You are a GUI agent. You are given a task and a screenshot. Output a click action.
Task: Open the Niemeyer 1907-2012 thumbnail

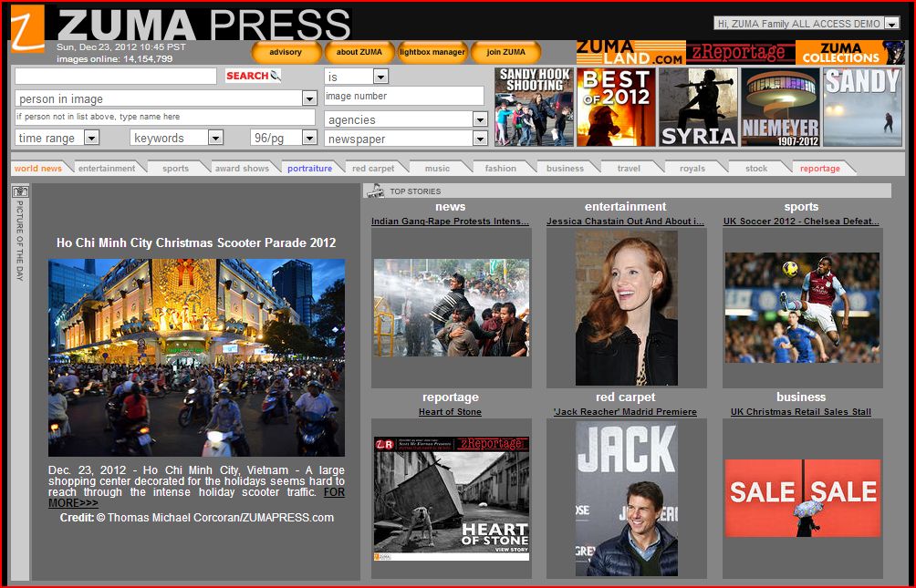point(780,107)
